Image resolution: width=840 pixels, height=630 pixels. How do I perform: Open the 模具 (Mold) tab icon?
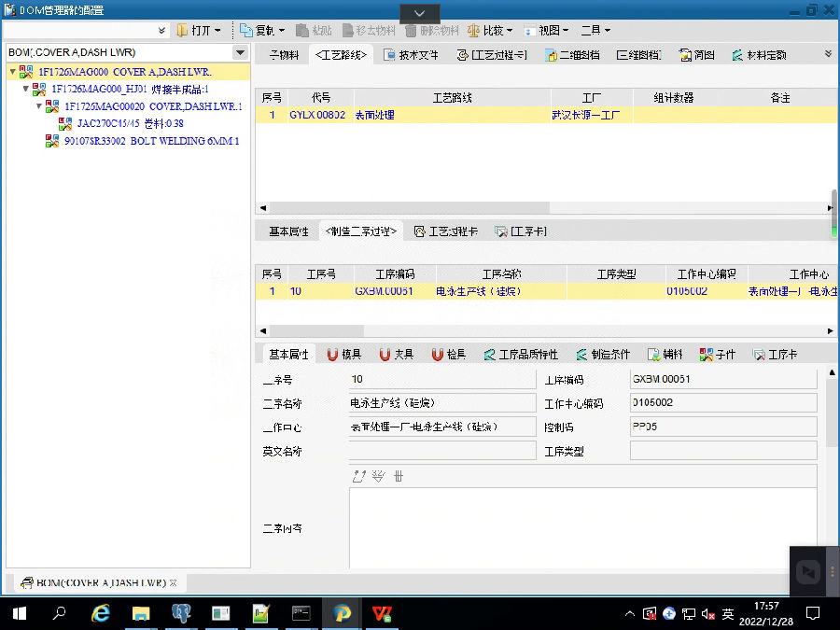(333, 355)
